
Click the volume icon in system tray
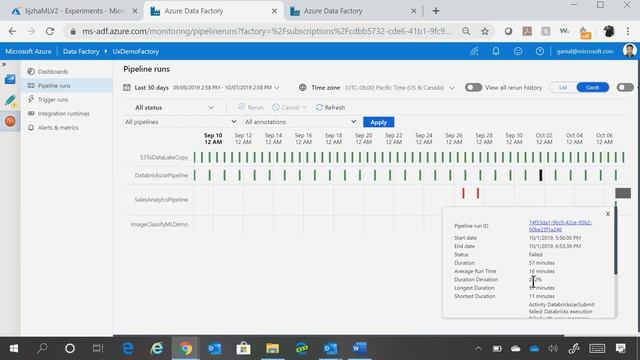pos(553,348)
